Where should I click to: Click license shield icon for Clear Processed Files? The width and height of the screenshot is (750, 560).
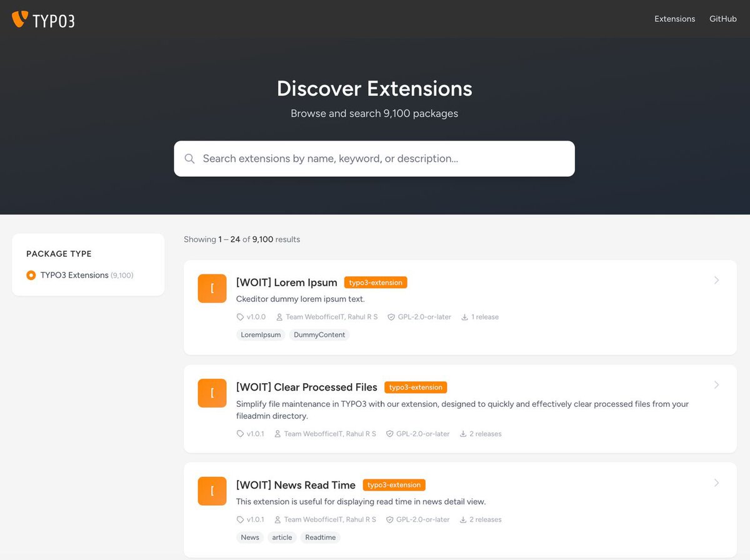389,434
